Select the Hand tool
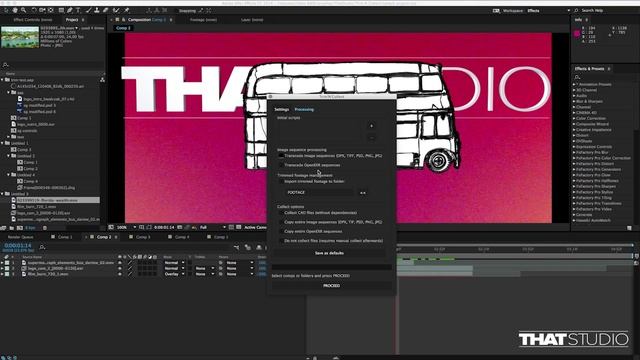This screenshot has width=640, height=360. pos(15,10)
